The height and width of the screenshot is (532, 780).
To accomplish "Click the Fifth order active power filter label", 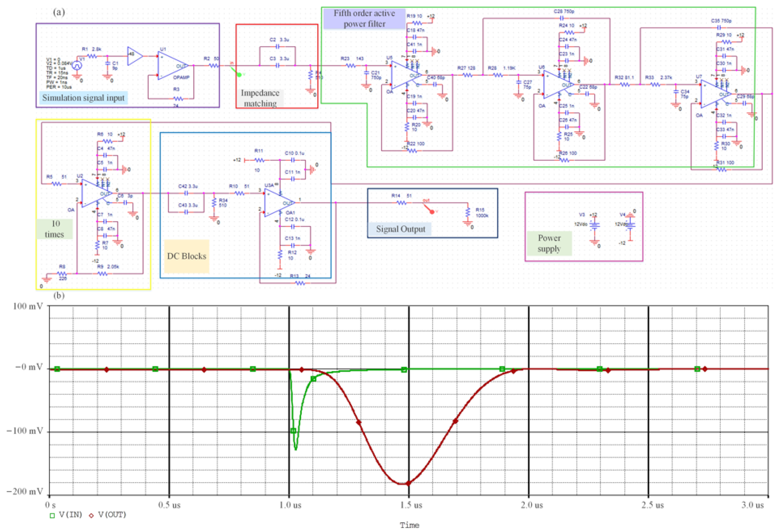I will (364, 18).
